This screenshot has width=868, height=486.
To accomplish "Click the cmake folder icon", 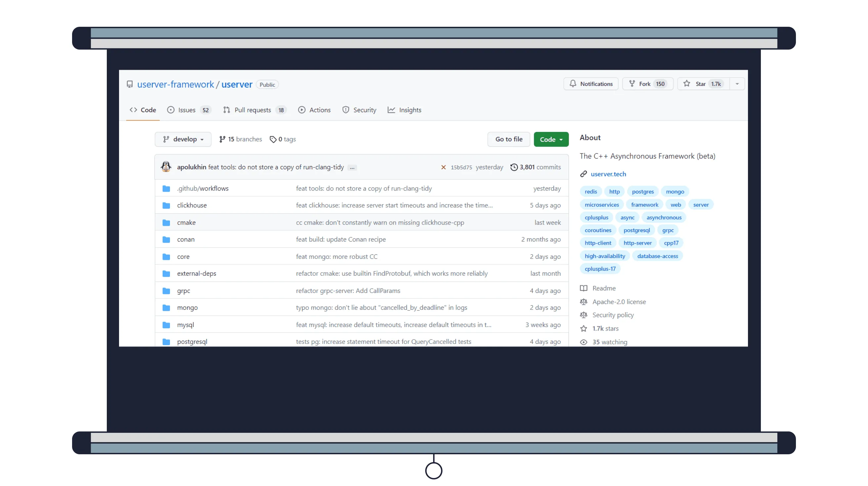I will point(166,222).
